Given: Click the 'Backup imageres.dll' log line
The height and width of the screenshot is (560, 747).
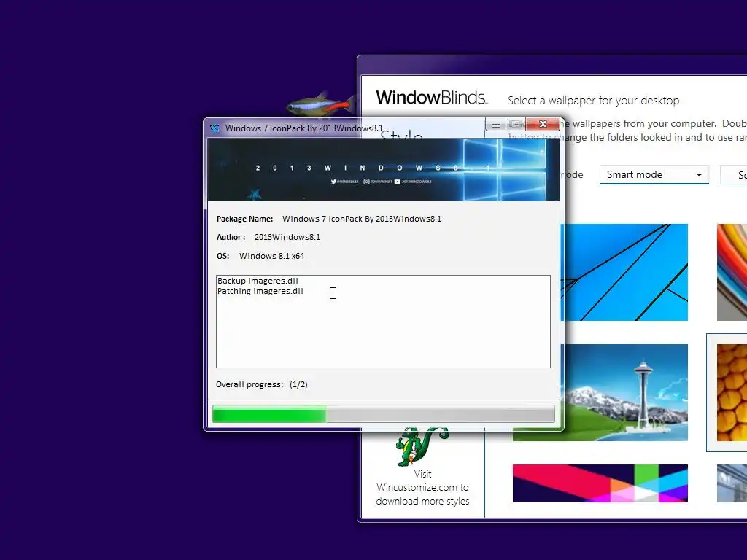Looking at the screenshot, I should click(x=258, y=281).
